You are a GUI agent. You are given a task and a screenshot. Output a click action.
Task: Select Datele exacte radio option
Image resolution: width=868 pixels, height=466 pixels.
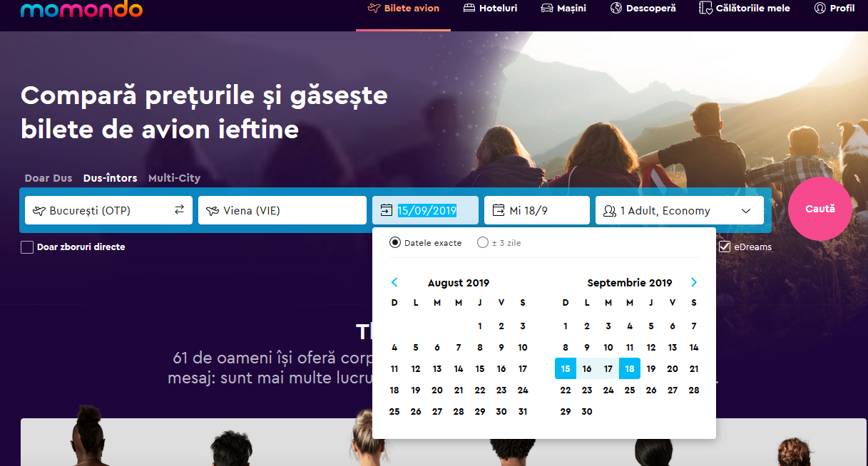pos(395,243)
